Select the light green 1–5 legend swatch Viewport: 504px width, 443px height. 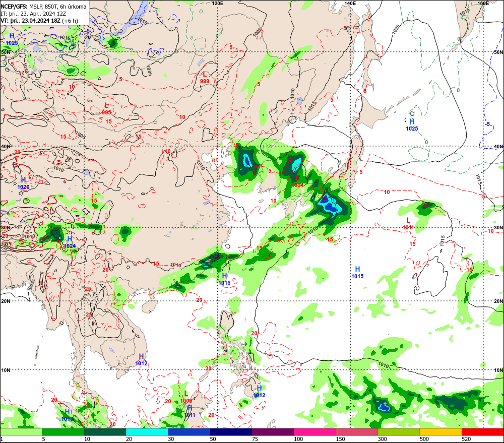pos(21,432)
